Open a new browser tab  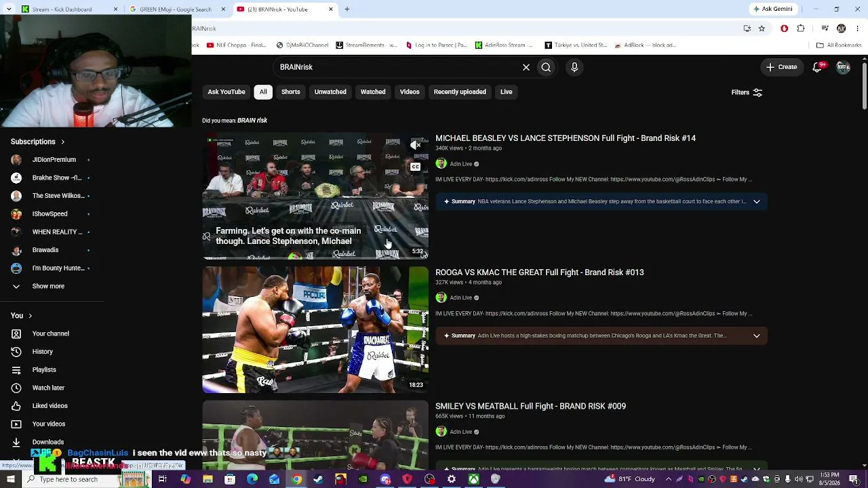(347, 9)
